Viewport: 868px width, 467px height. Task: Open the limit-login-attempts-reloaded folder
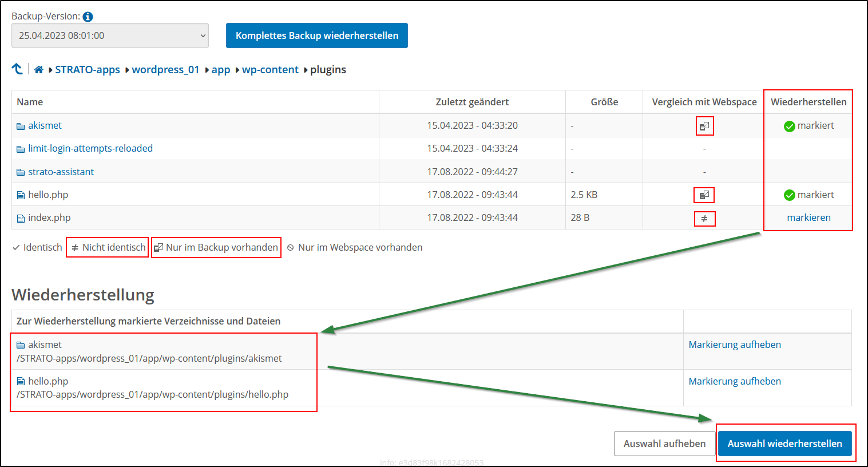click(90, 148)
